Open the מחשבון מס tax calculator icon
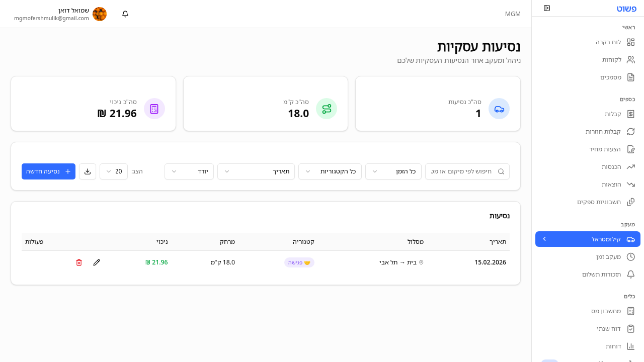The width and height of the screenshot is (644, 362). point(631,311)
